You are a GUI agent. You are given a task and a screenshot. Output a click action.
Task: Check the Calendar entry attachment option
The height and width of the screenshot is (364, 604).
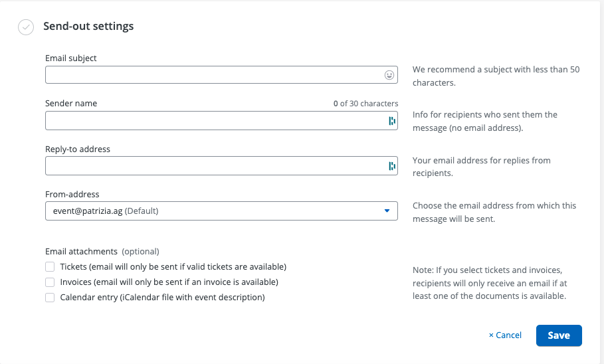[50, 298]
